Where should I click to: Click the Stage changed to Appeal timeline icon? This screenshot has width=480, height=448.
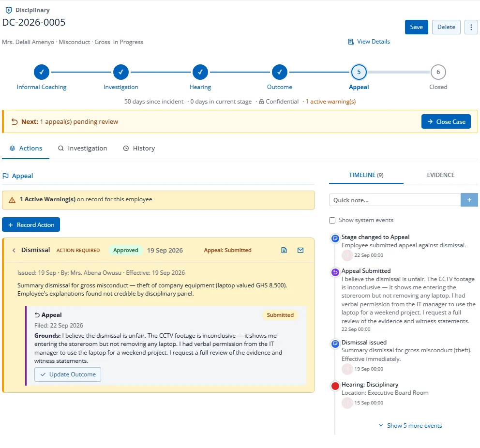point(335,238)
